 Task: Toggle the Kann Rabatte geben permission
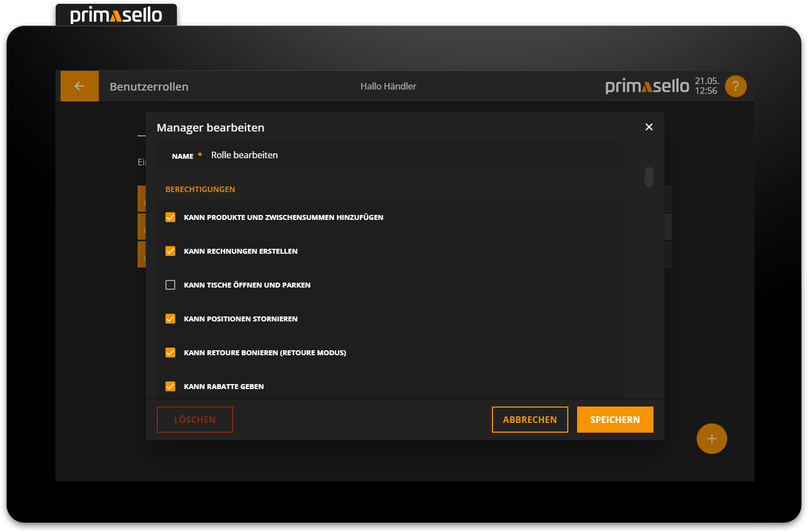(170, 386)
